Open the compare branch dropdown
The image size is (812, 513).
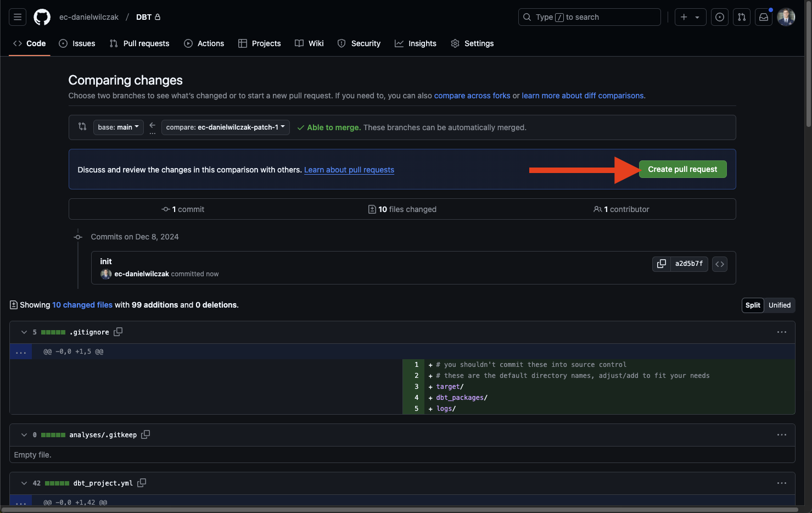click(226, 127)
